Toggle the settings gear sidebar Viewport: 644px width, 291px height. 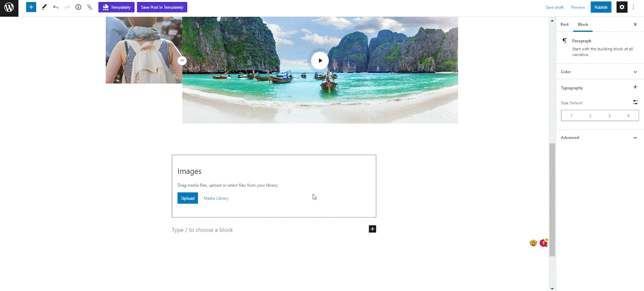[x=622, y=7]
